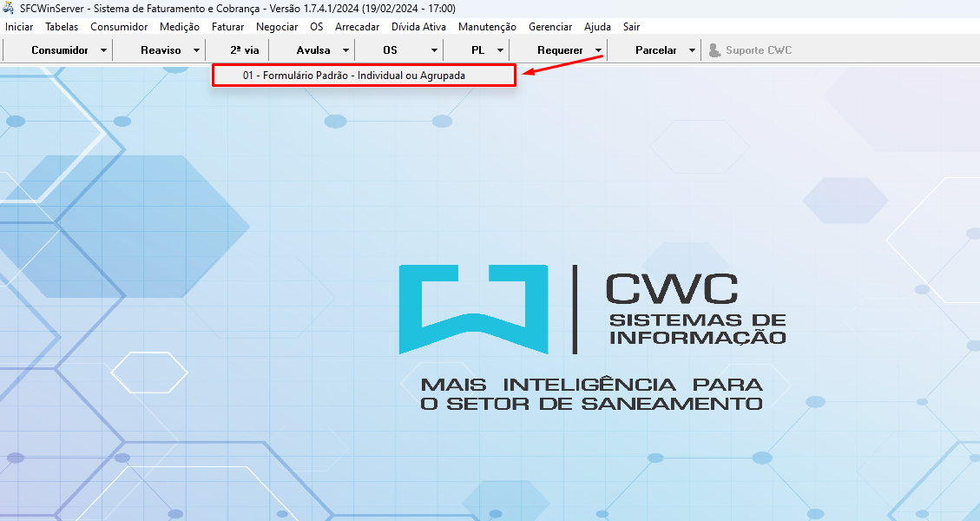This screenshot has height=521, width=980.
Task: Expand the Avulsa dropdown arrow
Action: click(345, 50)
